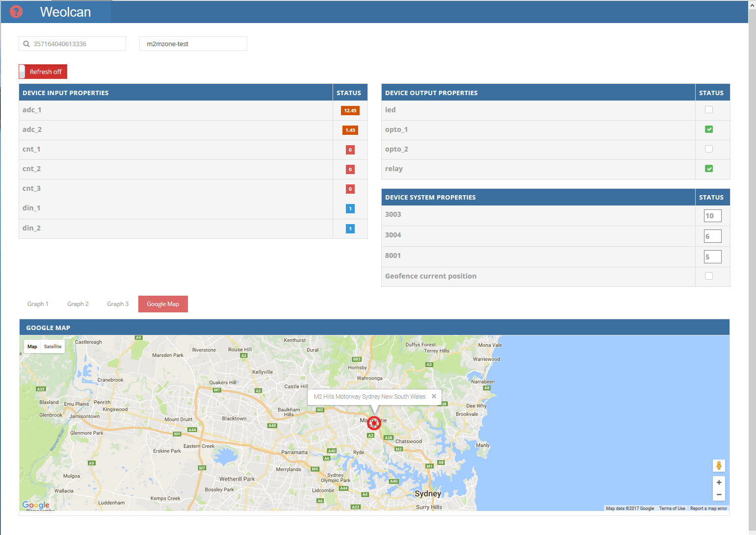This screenshot has height=535, width=756.
Task: Zoom out the map with minus
Action: pyautogui.click(x=719, y=495)
